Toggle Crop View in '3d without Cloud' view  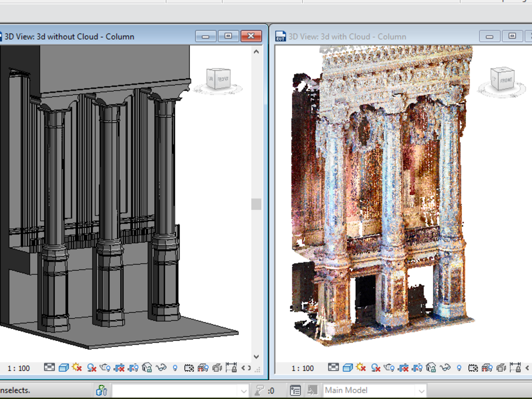(x=119, y=368)
